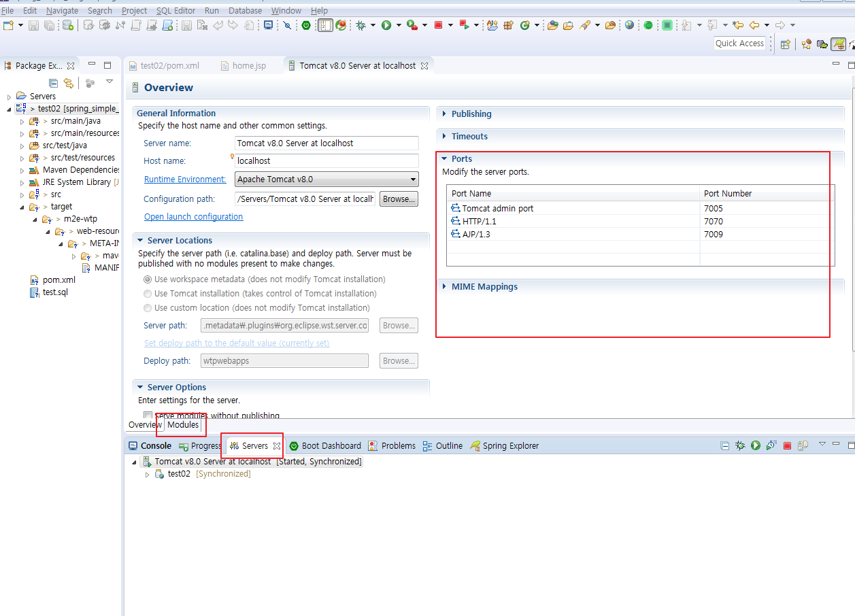Open the Problems view tab
Viewport: 855px width, 616px height.
tap(392, 446)
